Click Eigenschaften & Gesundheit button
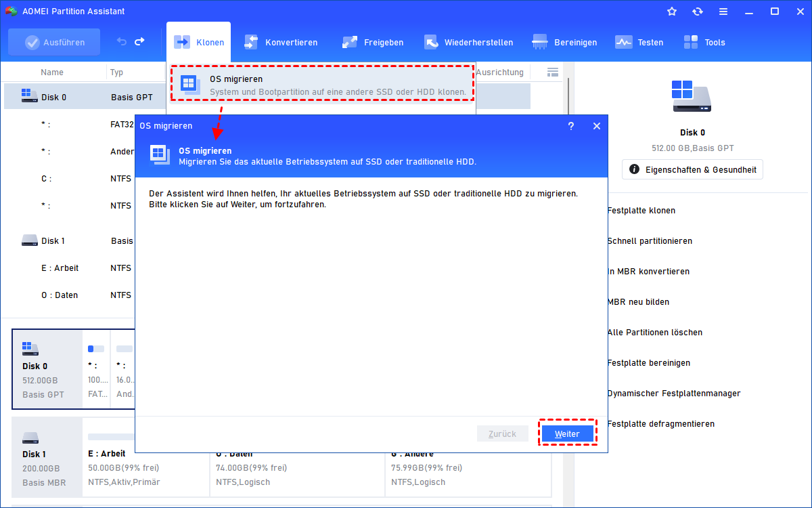812x508 pixels. [x=692, y=169]
